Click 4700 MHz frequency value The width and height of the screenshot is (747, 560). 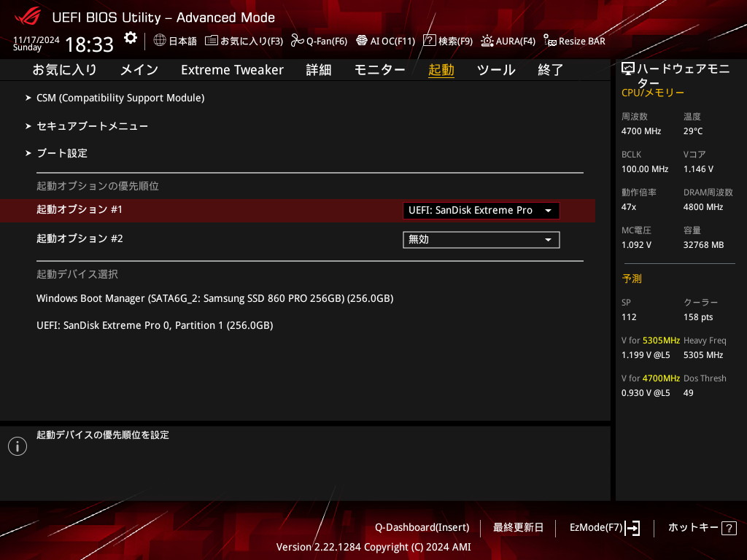(641, 131)
